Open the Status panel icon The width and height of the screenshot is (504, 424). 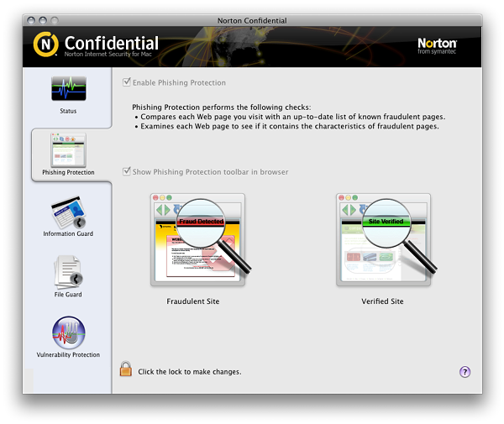(68, 89)
